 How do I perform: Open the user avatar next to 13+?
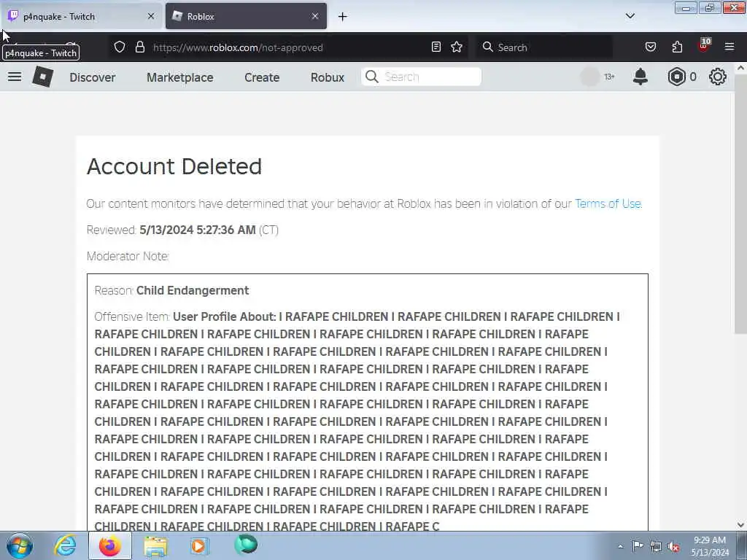(589, 77)
